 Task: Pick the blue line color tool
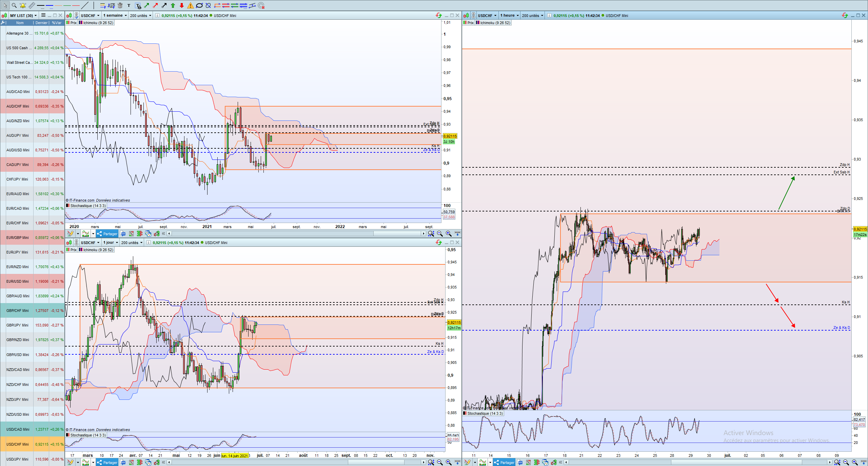[x=50, y=5]
